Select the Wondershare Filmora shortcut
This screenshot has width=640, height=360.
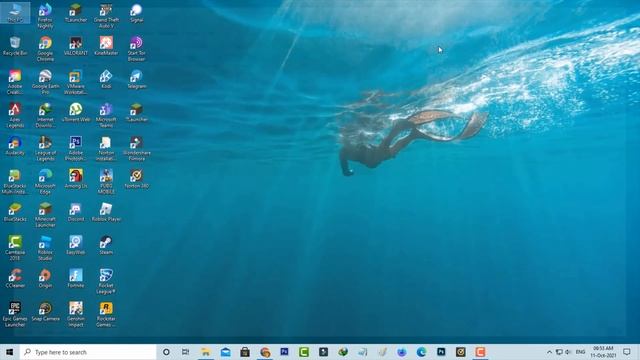click(x=136, y=149)
